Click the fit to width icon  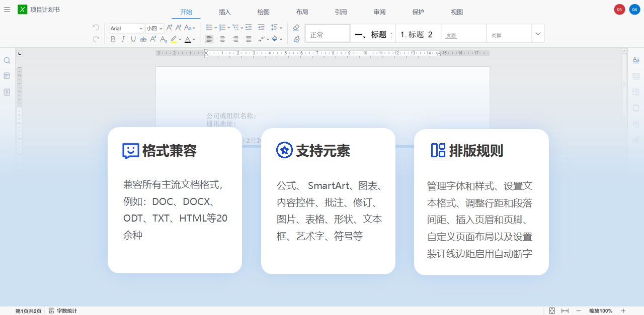[x=565, y=311]
